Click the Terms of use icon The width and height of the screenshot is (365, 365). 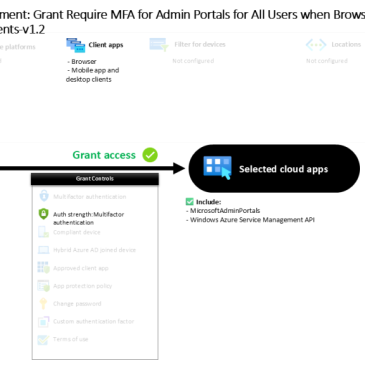pyautogui.click(x=43, y=339)
